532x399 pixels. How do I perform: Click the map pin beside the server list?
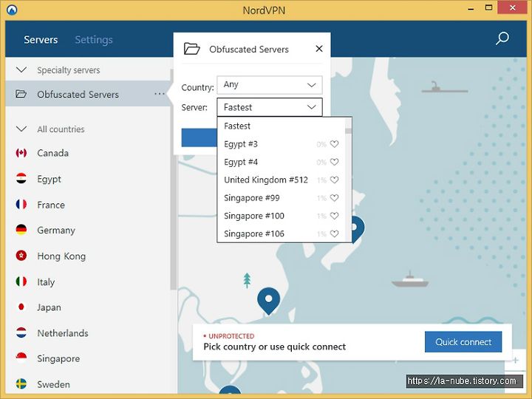[x=358, y=229]
